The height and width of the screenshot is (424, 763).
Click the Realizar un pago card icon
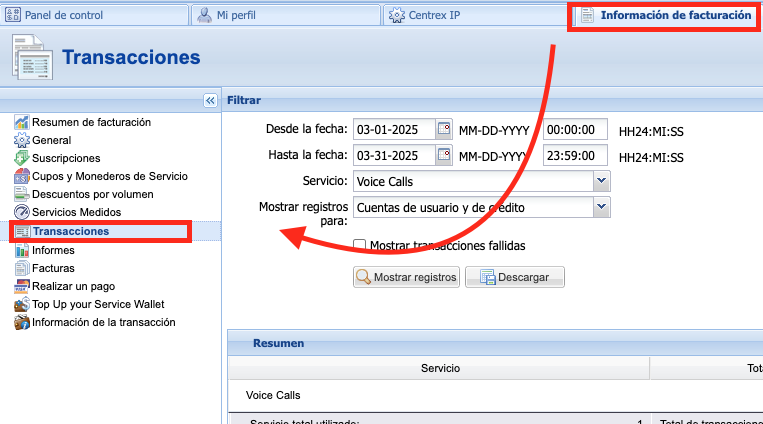(x=21, y=286)
